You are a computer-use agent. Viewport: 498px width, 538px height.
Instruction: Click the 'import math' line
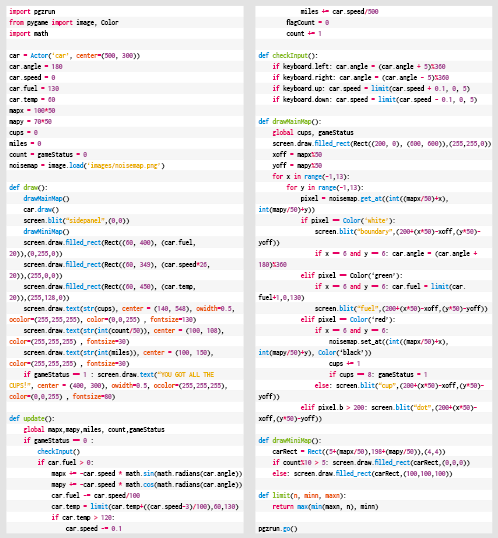(x=28, y=33)
